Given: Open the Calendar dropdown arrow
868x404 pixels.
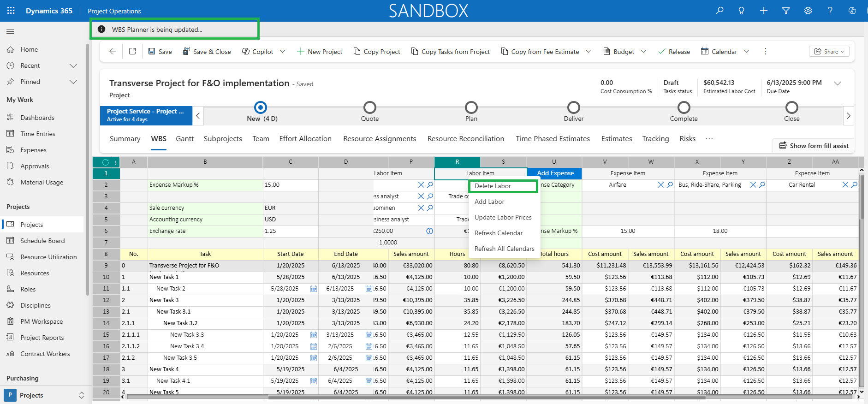Looking at the screenshot, I should pyautogui.click(x=746, y=51).
